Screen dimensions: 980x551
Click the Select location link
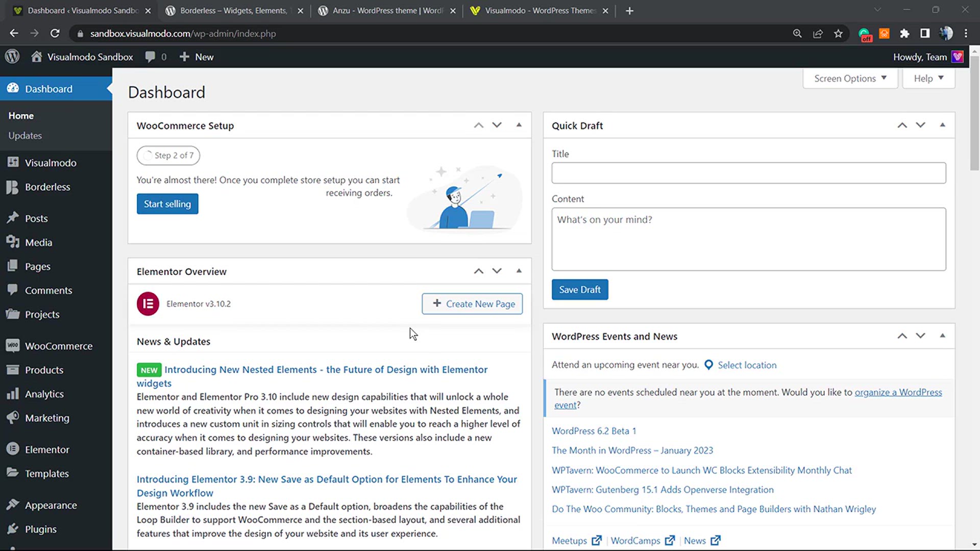(747, 365)
